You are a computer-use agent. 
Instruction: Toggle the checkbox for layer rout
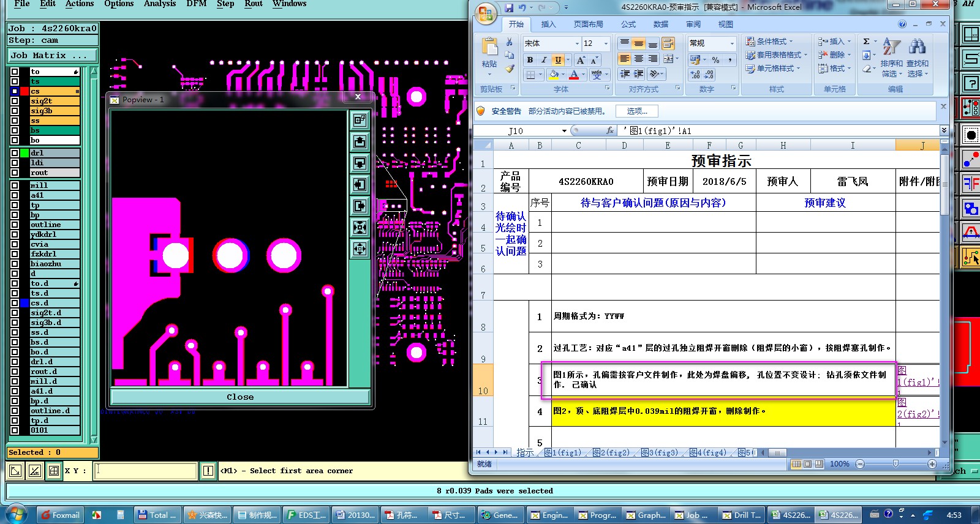pyautogui.click(x=15, y=173)
